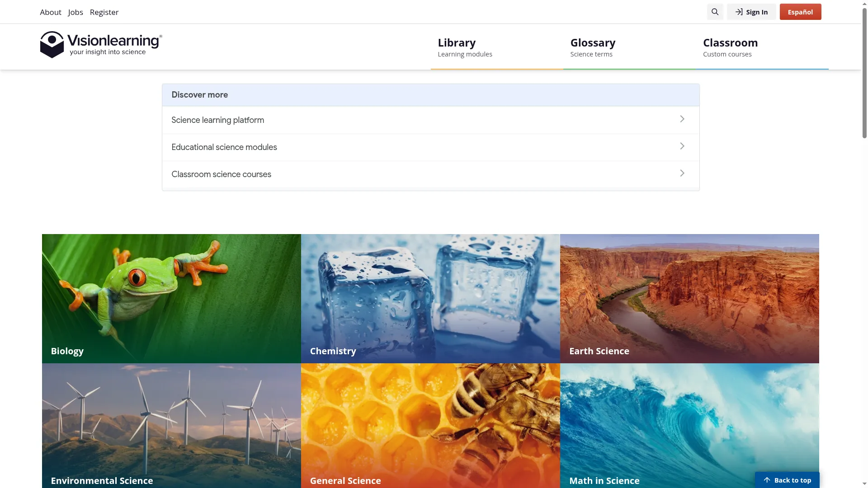
Task: Click the Visionlearning eye logo
Action: tap(52, 44)
